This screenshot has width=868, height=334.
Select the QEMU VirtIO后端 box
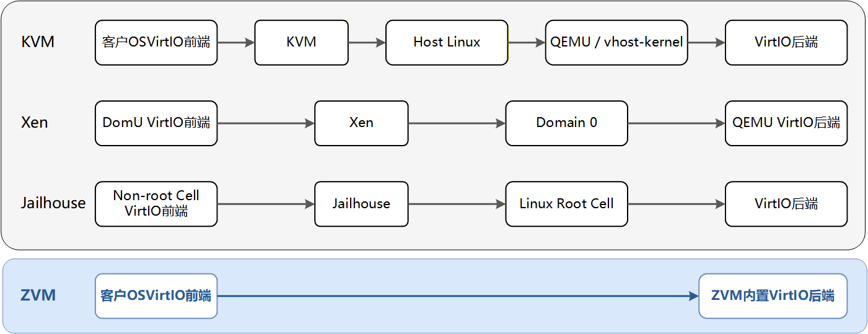[786, 123]
